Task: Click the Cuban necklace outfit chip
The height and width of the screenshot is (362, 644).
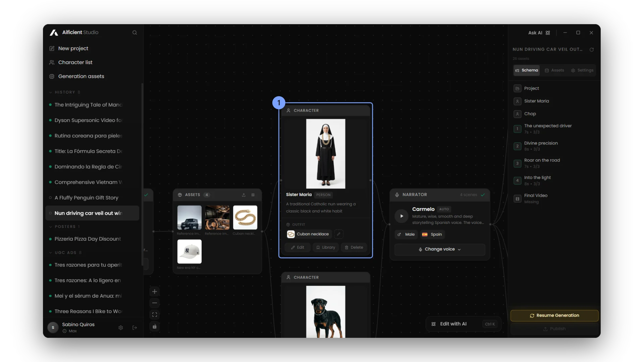Action: pyautogui.click(x=309, y=234)
